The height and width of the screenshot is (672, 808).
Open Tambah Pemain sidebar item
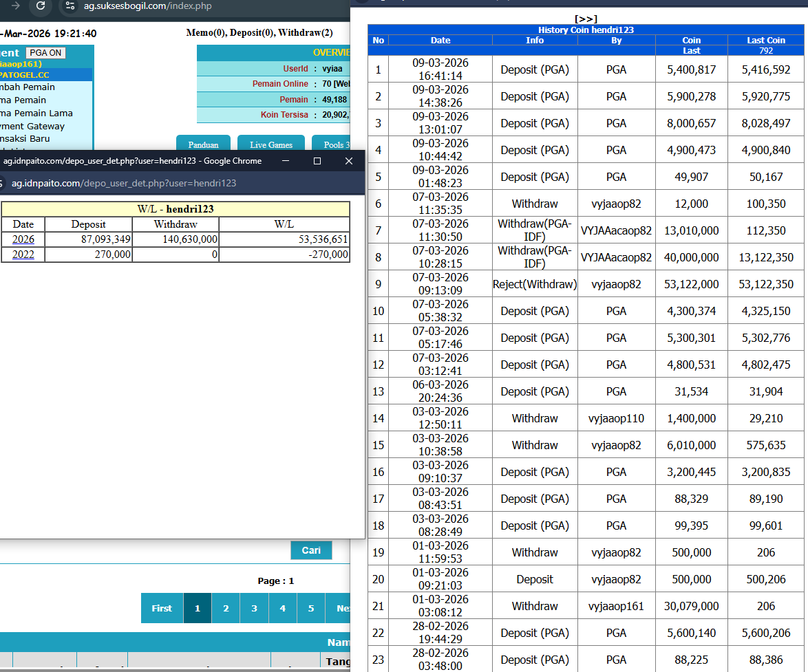coord(28,87)
